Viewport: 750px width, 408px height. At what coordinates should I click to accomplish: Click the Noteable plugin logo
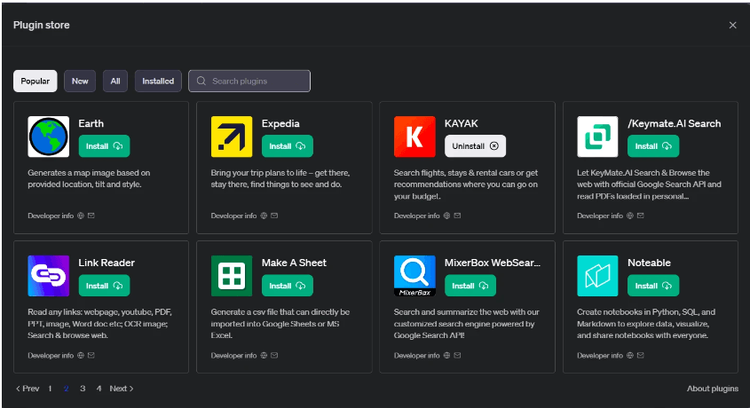597,276
